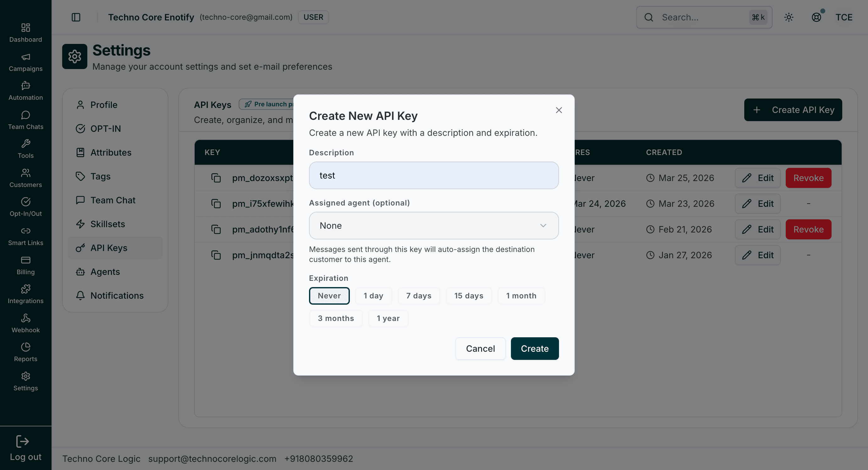
Task: Click the Create API Key button
Action: [793, 110]
